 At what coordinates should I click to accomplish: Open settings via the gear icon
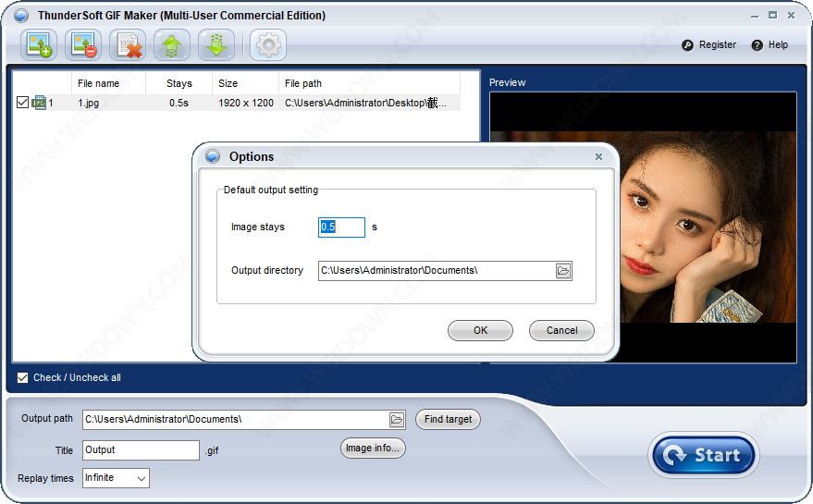pyautogui.click(x=268, y=45)
